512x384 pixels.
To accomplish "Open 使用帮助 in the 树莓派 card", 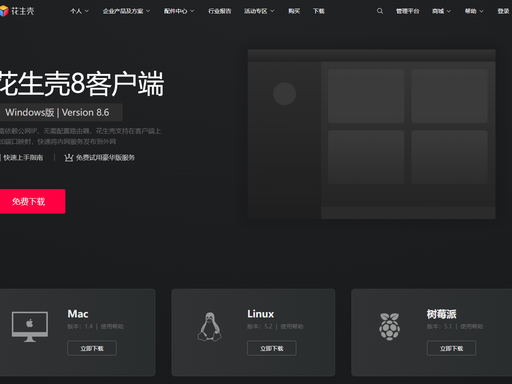I will point(471,326).
